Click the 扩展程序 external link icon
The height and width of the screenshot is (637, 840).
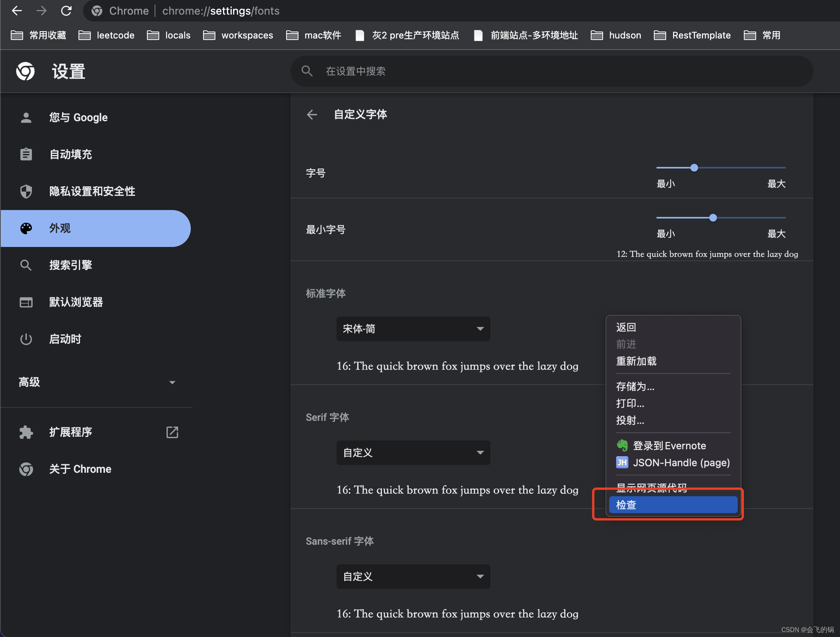172,432
